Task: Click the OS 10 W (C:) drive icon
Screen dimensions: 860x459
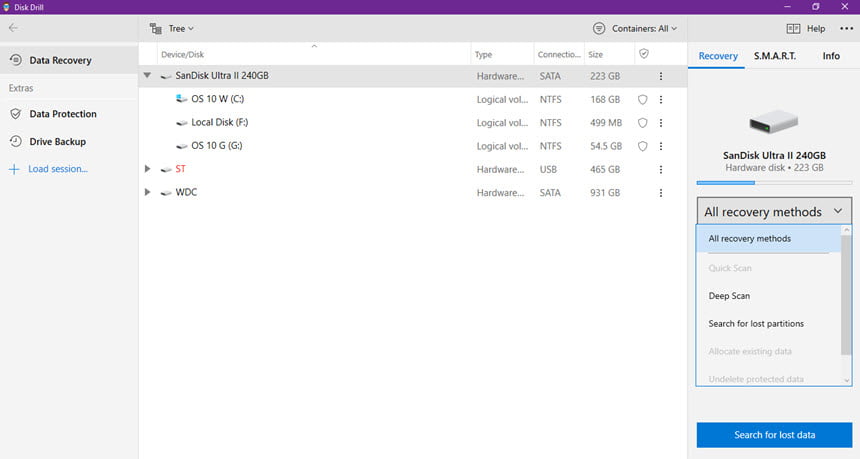Action: click(182, 99)
